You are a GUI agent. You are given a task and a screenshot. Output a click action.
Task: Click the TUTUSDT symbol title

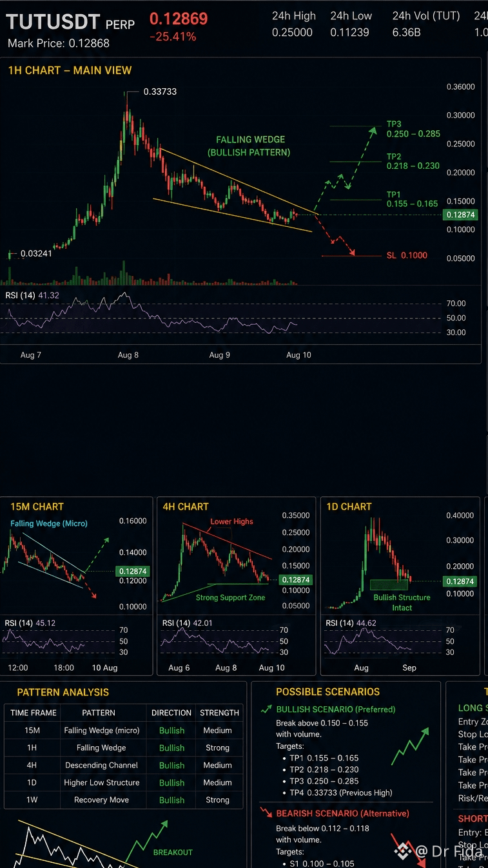[x=53, y=23]
